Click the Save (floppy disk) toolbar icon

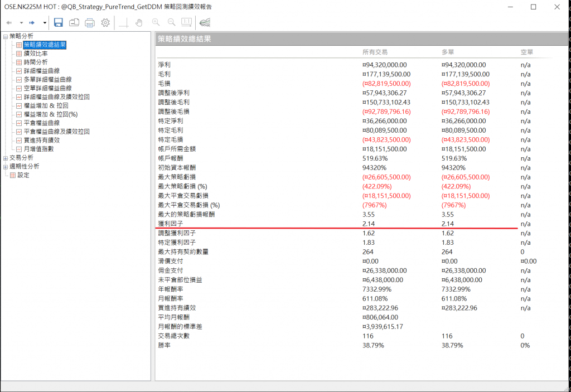(58, 23)
